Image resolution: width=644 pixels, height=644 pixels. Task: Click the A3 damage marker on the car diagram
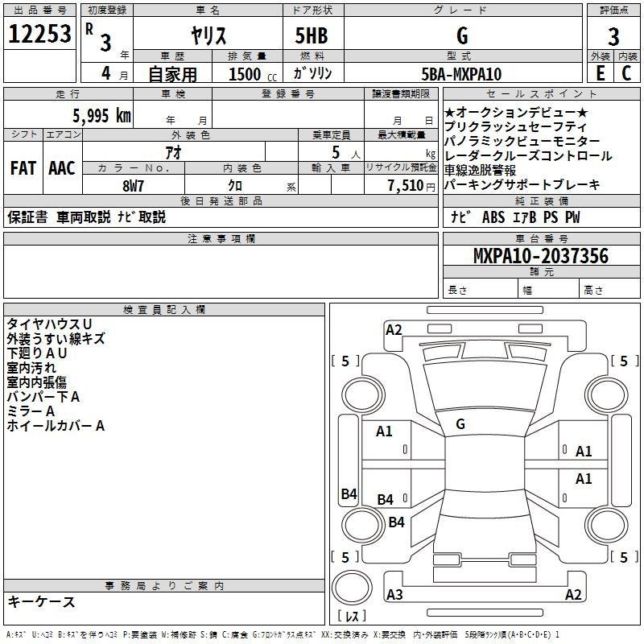(x=394, y=595)
